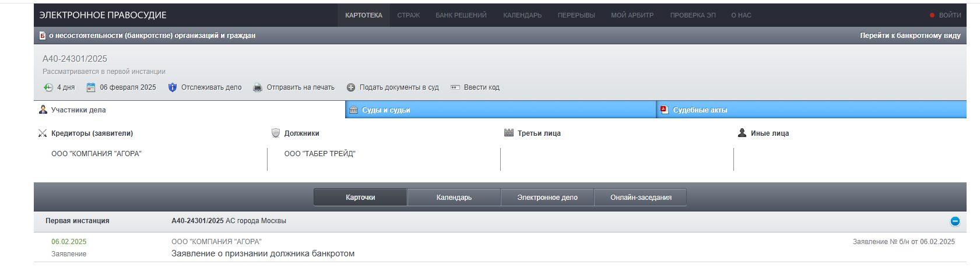Open the О НАС menu item
The width and height of the screenshot is (980, 268).
[x=741, y=15]
